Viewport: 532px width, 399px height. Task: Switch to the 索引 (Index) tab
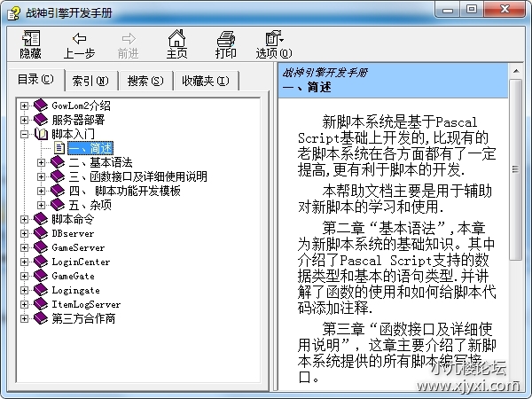[90, 81]
